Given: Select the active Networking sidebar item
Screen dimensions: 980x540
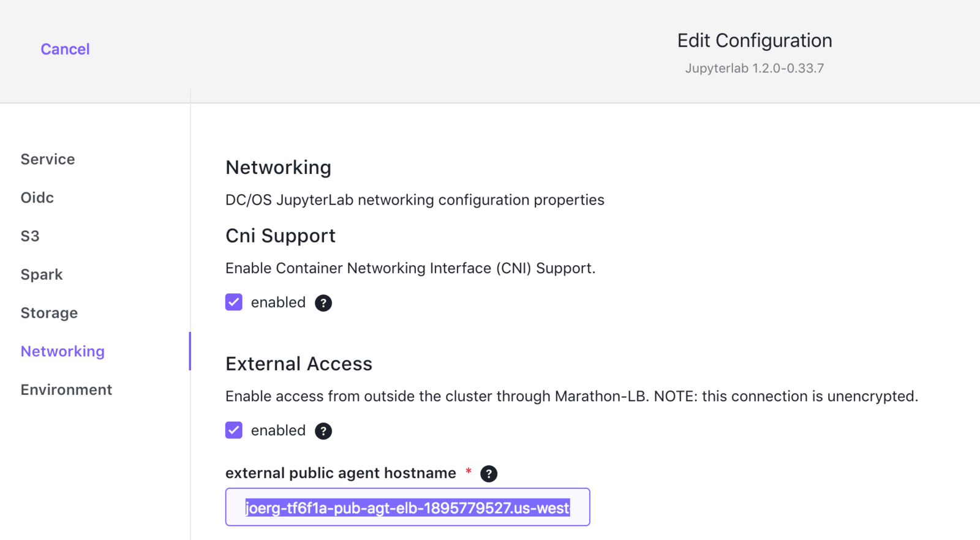Looking at the screenshot, I should point(62,351).
